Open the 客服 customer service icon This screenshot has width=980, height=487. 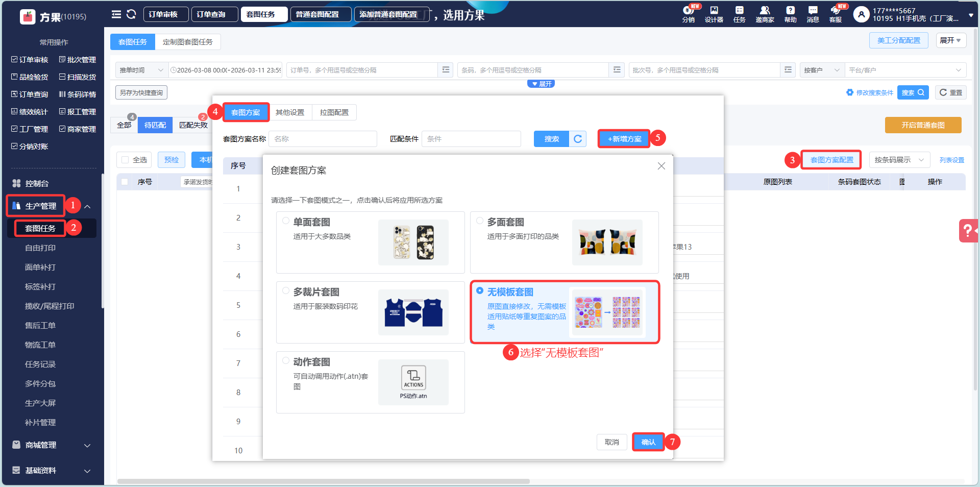pos(836,14)
